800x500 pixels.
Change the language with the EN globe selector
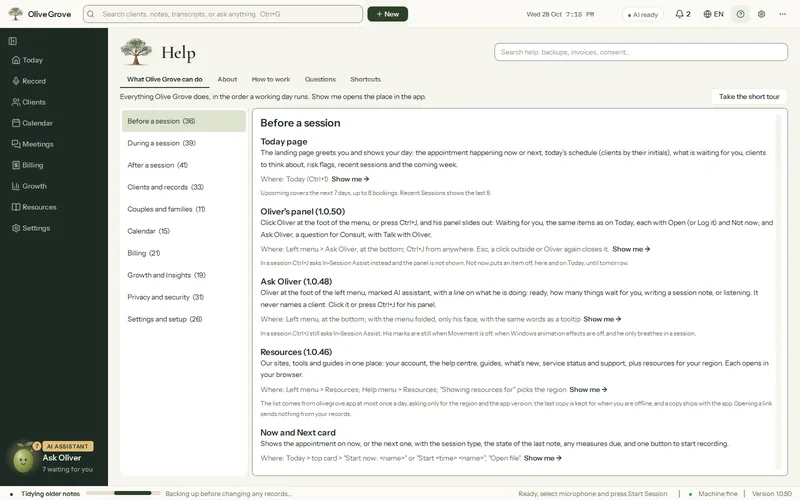click(713, 14)
